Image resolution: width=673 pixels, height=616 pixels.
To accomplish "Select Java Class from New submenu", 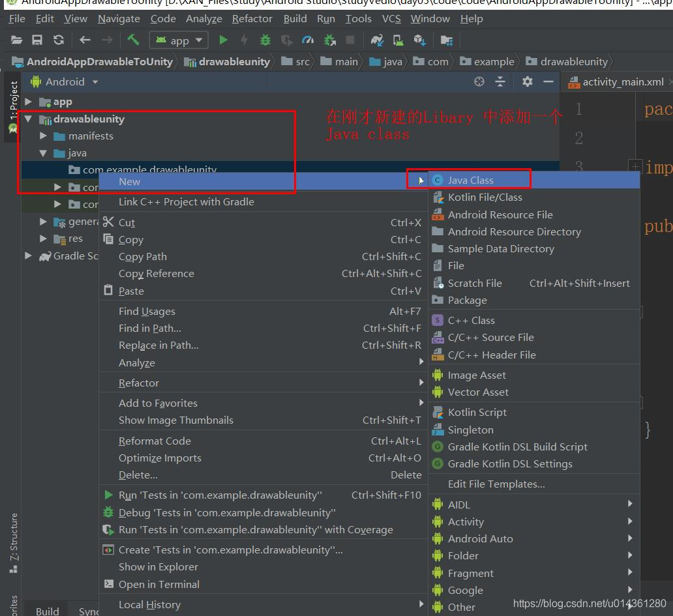I will coord(534,180).
